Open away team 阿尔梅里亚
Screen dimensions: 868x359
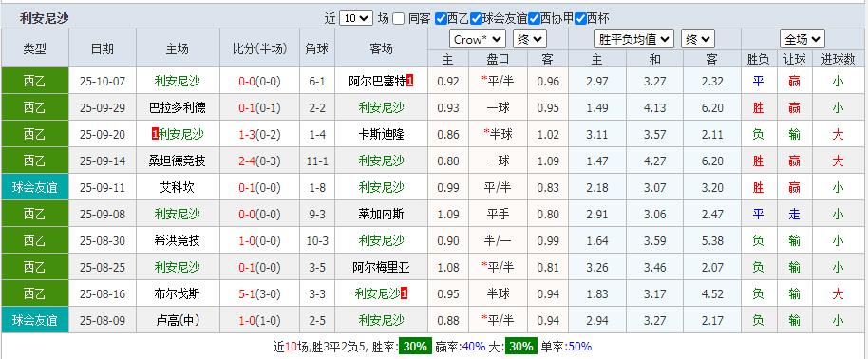[381, 267]
